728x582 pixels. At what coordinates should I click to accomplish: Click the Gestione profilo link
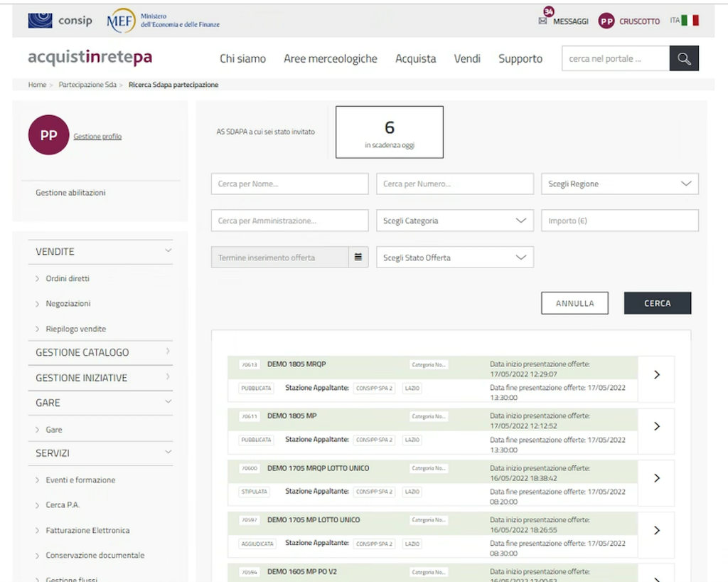click(97, 137)
